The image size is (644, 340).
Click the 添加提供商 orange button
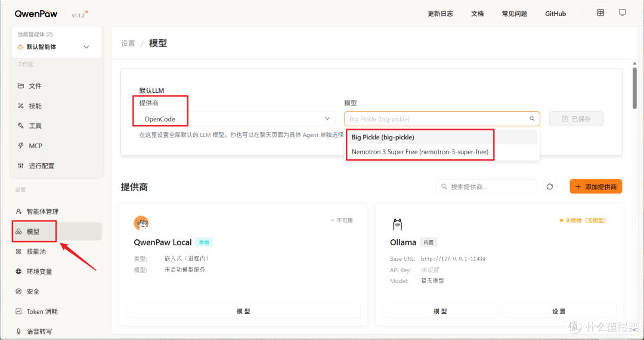(x=596, y=186)
